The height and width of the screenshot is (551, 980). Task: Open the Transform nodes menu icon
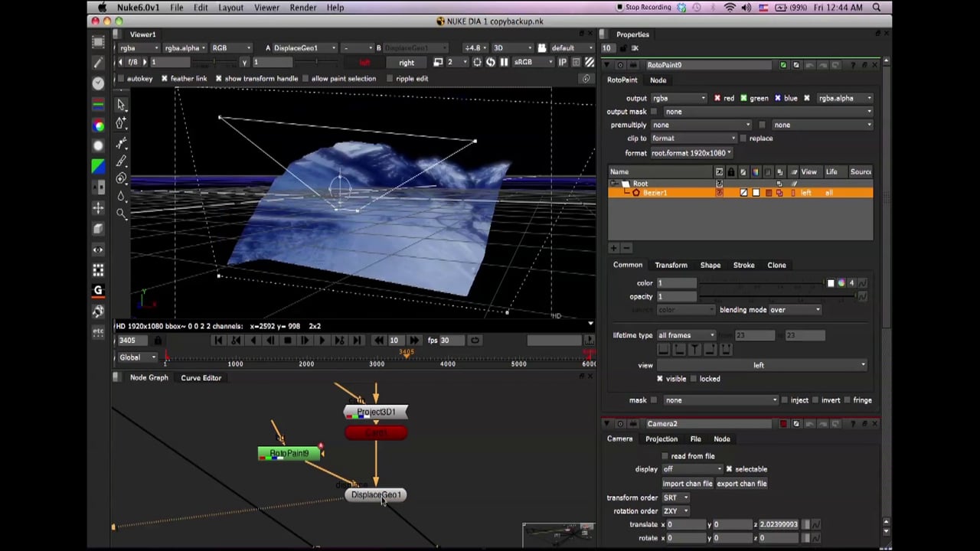tap(98, 208)
